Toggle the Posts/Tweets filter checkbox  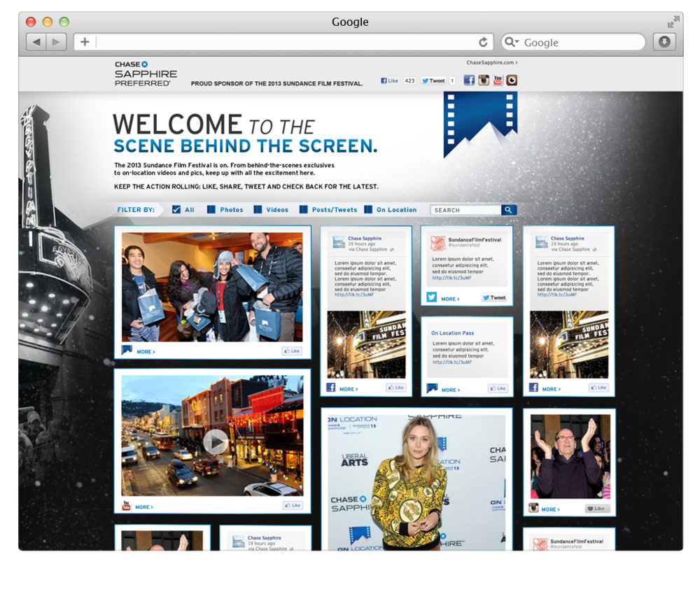[303, 210]
